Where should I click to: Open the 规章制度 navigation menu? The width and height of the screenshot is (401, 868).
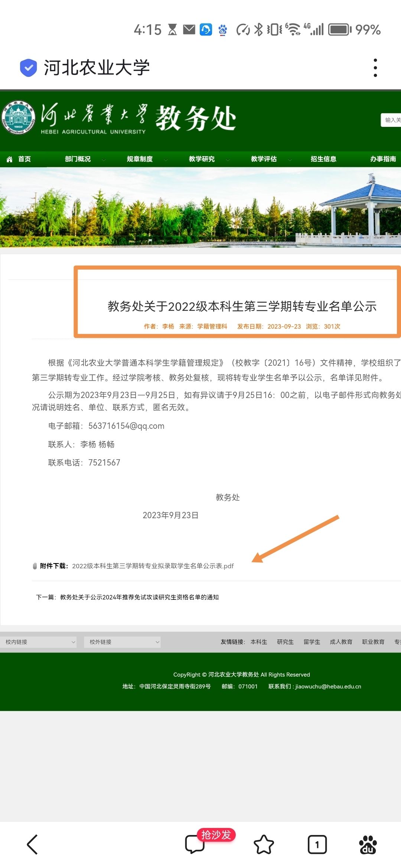pos(140,159)
